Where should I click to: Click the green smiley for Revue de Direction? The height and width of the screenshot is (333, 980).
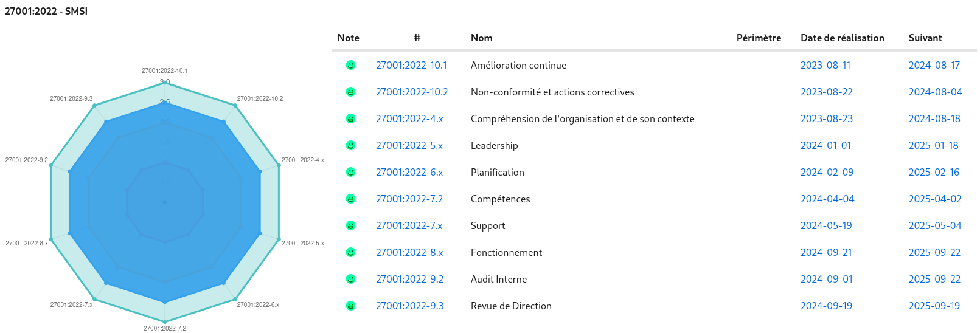350,306
